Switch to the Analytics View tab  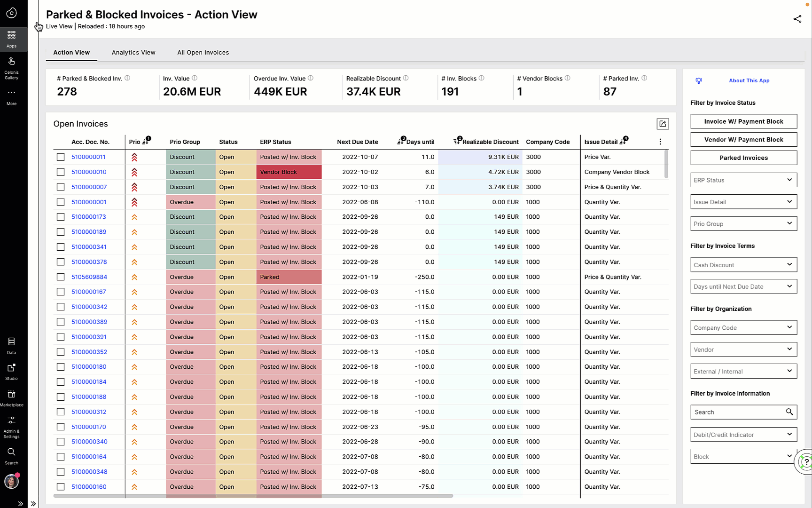click(x=133, y=53)
